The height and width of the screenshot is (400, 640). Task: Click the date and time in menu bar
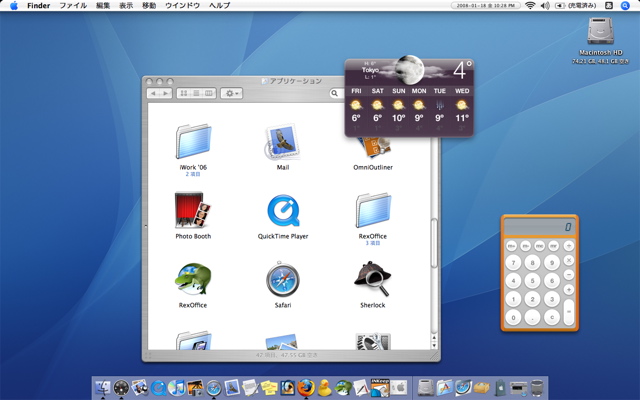click(485, 5)
